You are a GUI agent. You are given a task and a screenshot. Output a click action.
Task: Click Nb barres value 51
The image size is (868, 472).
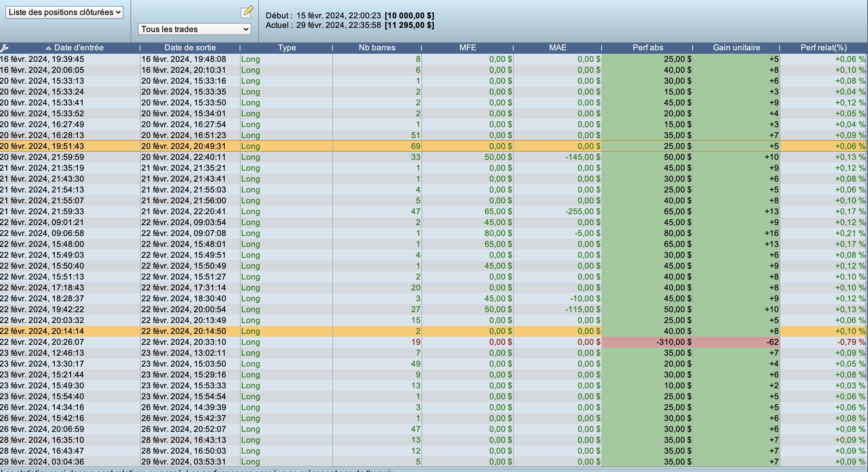point(416,135)
